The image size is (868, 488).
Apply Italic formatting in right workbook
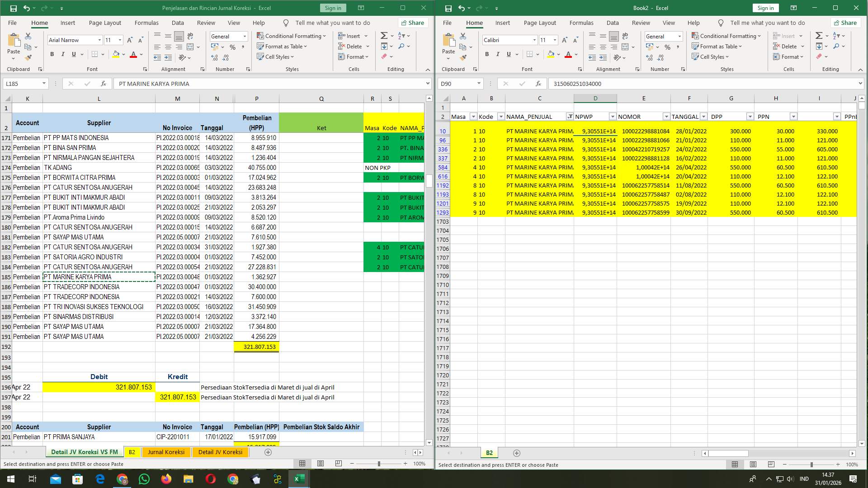pos(498,54)
